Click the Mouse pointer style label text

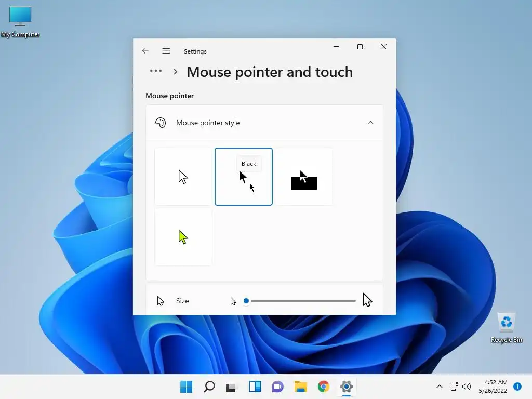pos(208,123)
